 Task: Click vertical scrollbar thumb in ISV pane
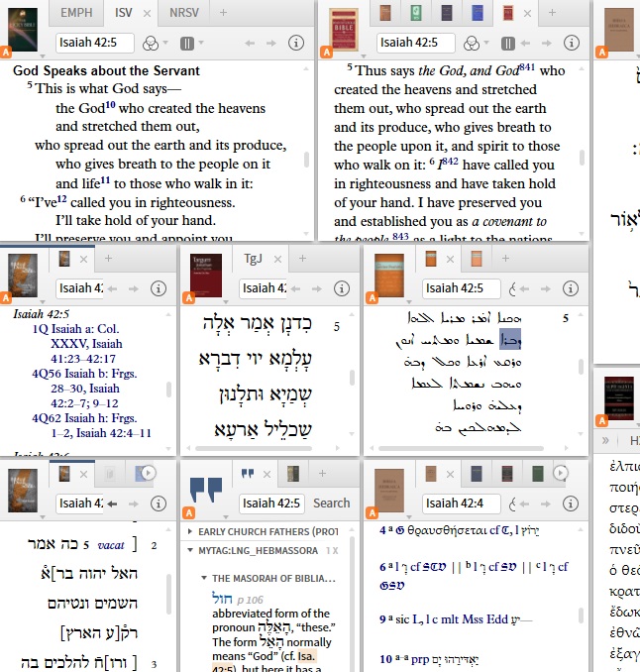pyautogui.click(x=307, y=159)
